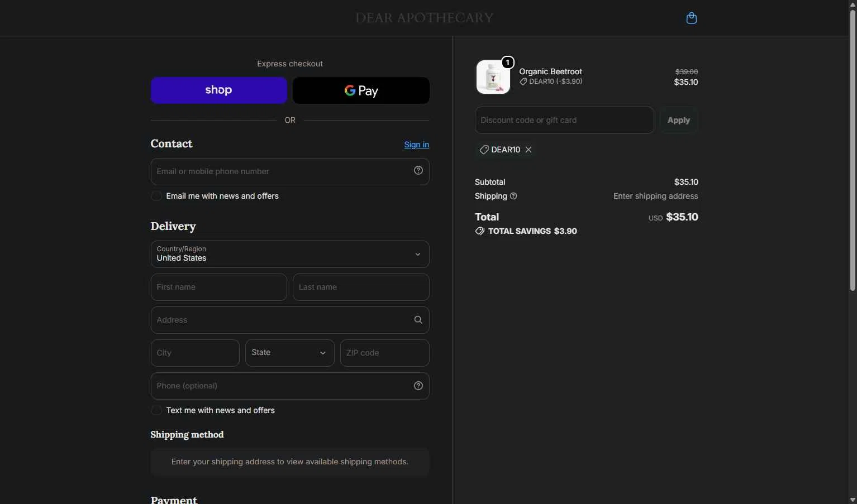857x504 pixels.
Task: Click the phone field help icon
Action: pos(418,386)
